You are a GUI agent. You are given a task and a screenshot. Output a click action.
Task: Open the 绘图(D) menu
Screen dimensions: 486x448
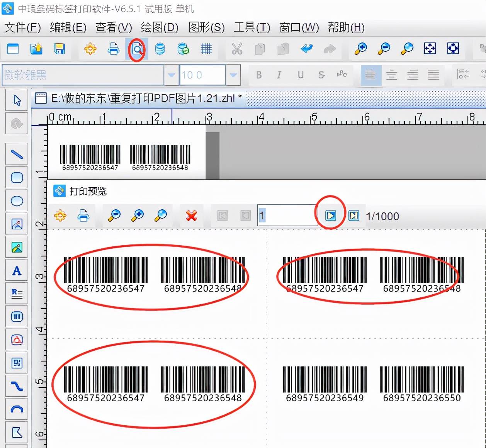coord(160,27)
